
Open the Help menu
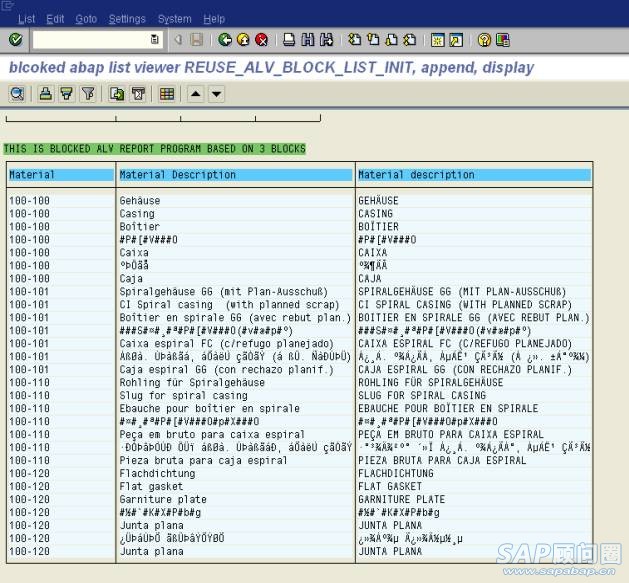(x=214, y=19)
